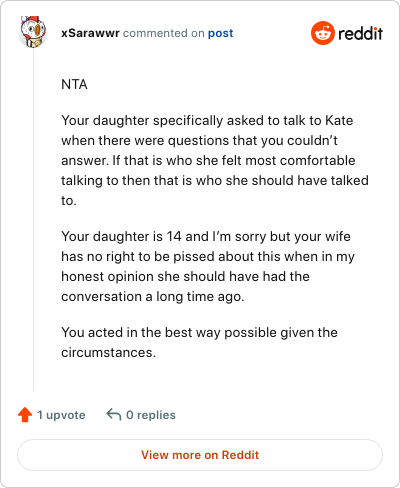This screenshot has height=488, width=400.
Task: Click the curved reply arrow icon
Action: coord(114,415)
